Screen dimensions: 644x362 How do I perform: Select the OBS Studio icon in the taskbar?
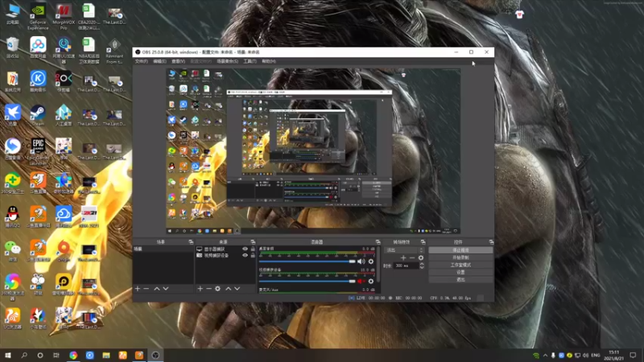coord(155,355)
